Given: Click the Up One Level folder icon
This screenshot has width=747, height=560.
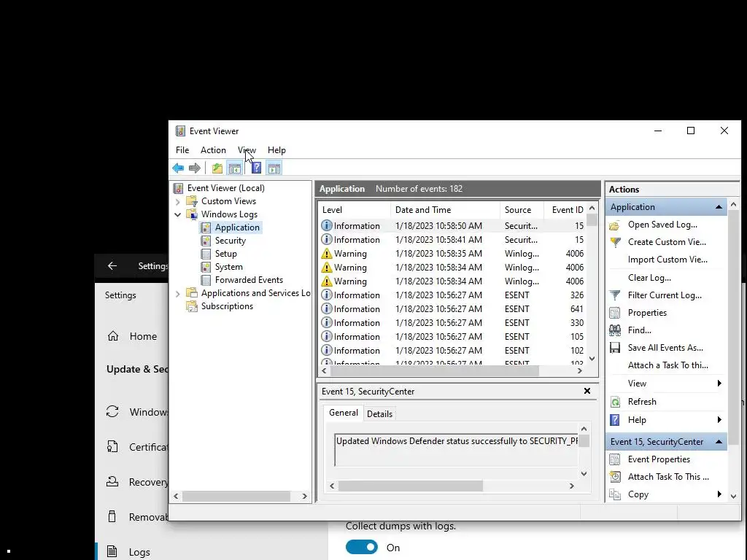Looking at the screenshot, I should tap(217, 168).
